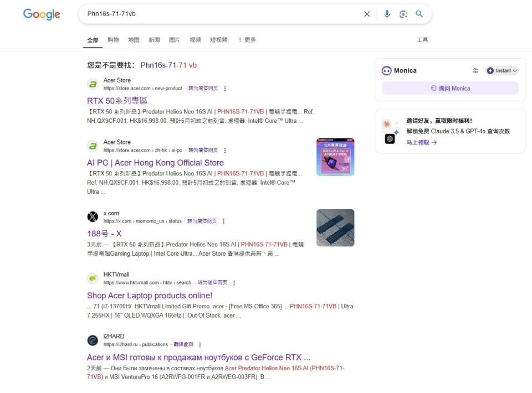This screenshot has width=532, height=393.
Task: Submit search with magnifier icon
Action: click(x=420, y=14)
